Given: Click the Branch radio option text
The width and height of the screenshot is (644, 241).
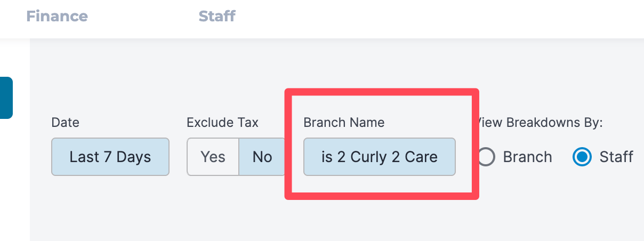Looking at the screenshot, I should [x=527, y=157].
